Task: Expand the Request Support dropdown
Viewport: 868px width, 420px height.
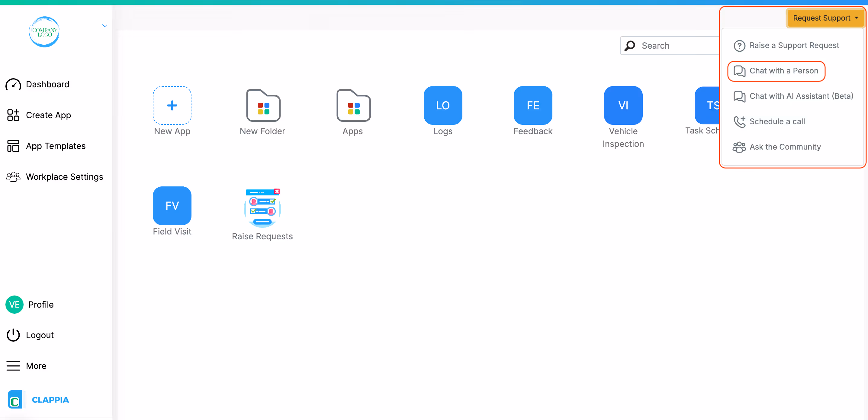Action: click(825, 18)
